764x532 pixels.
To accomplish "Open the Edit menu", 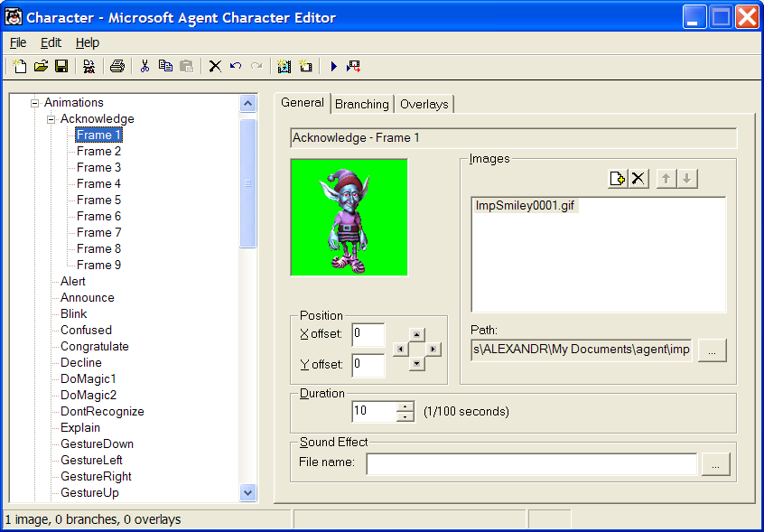I will (x=51, y=42).
